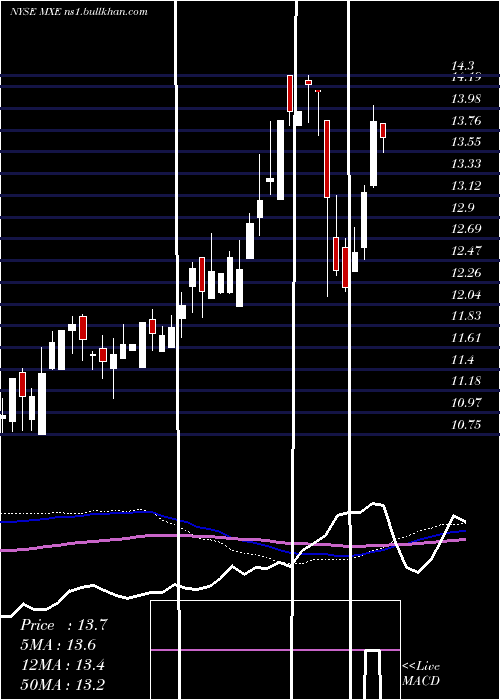
Task: Click the 11.61 price axis label
Action: tap(466, 338)
